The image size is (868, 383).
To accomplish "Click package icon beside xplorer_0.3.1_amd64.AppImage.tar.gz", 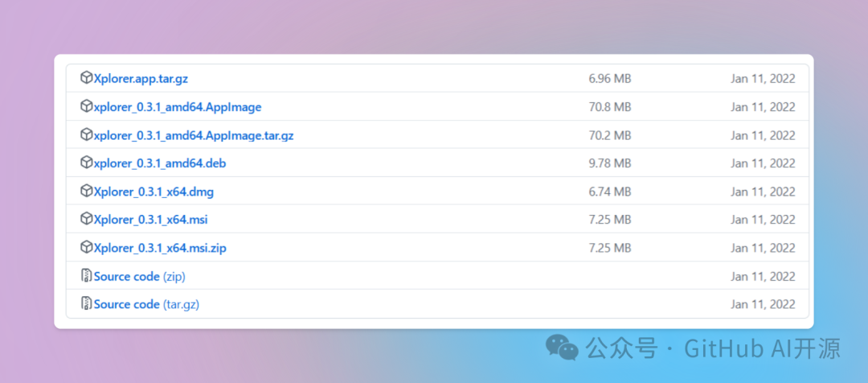I will [x=86, y=134].
